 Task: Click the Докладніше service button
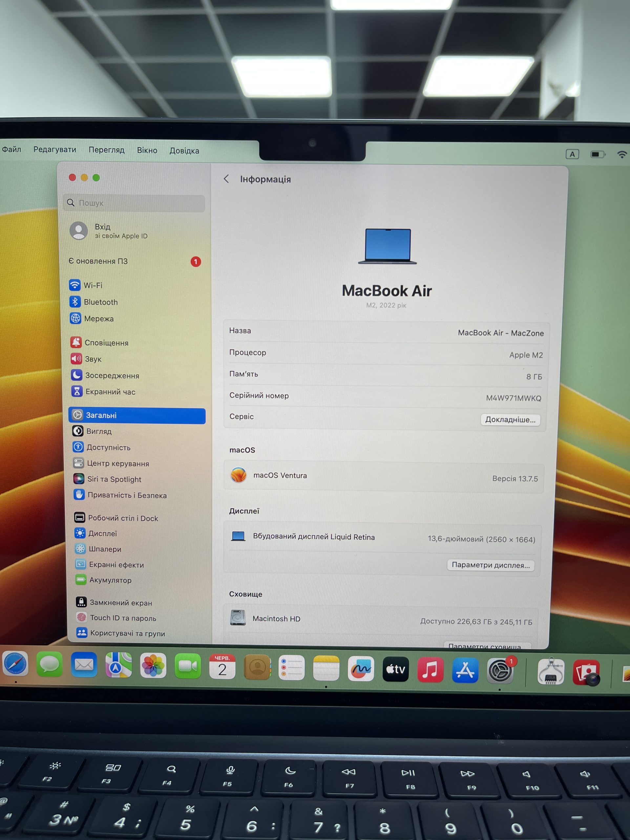[x=510, y=420]
